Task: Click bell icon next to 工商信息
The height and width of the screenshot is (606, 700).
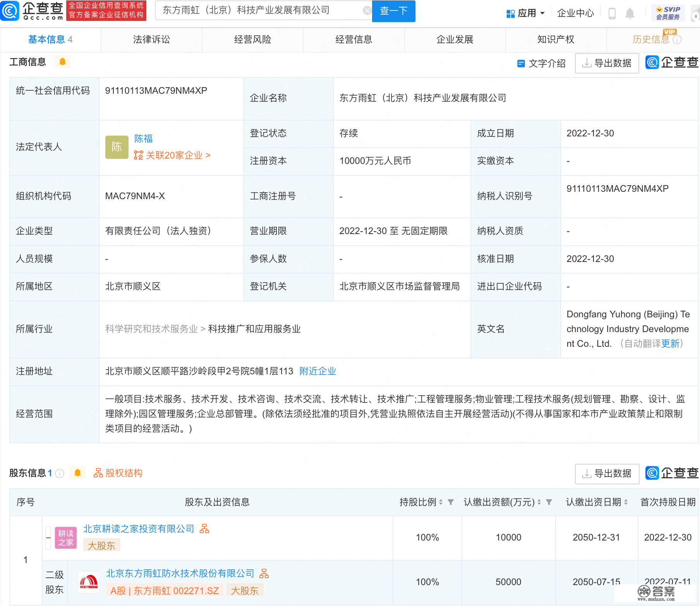Action: [62, 62]
